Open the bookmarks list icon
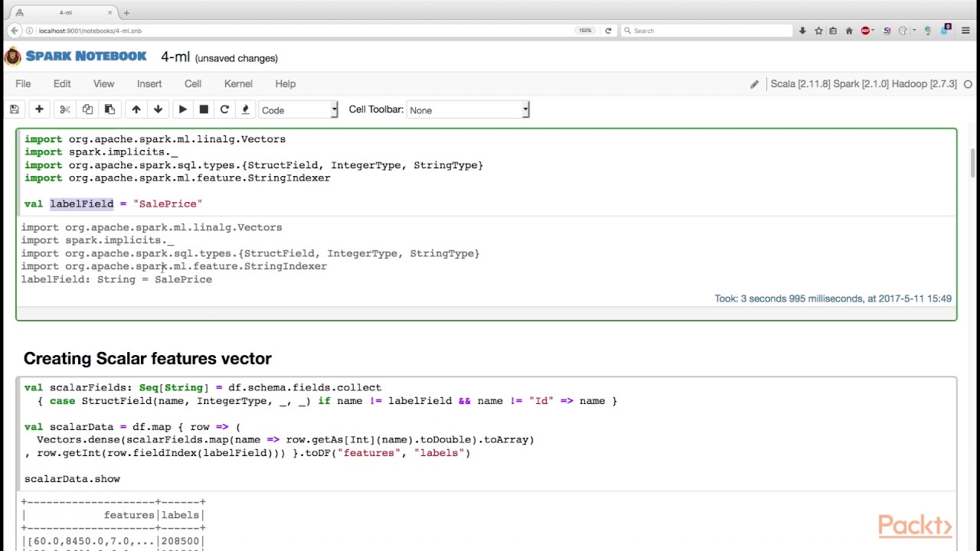Image resolution: width=980 pixels, height=551 pixels. 833,31
